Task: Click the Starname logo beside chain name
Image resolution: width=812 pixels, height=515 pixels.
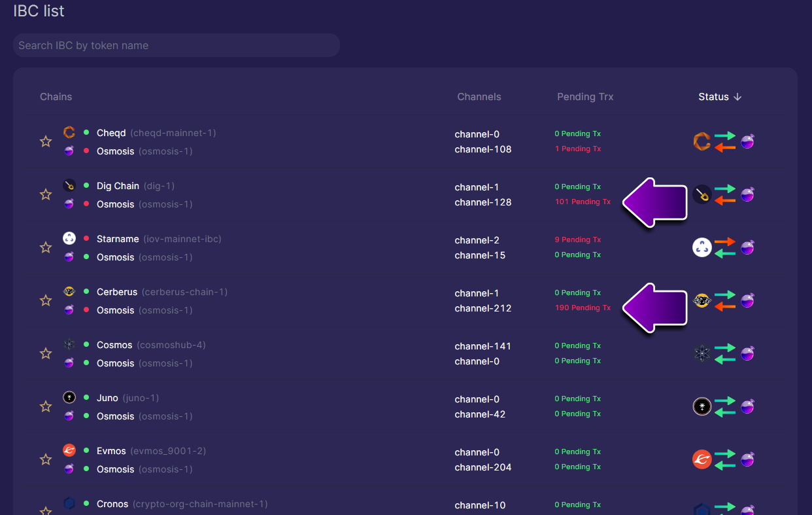Action: point(69,238)
